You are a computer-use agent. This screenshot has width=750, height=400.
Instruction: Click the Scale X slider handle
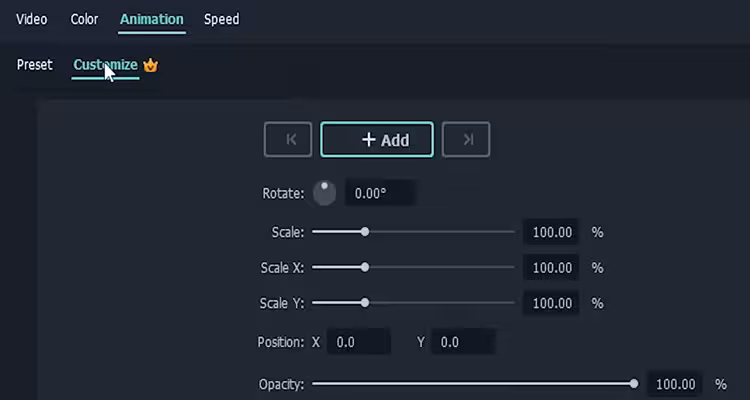click(x=365, y=267)
